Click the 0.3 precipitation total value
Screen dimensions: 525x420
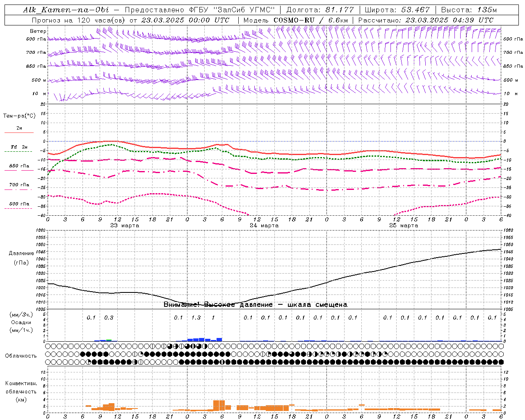click(x=109, y=317)
